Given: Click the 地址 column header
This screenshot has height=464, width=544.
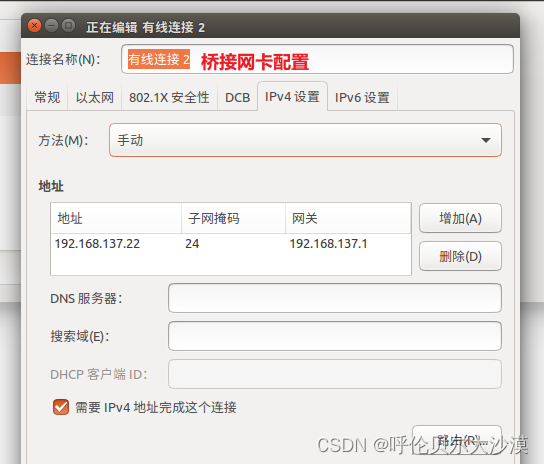Looking at the screenshot, I should [x=116, y=218].
